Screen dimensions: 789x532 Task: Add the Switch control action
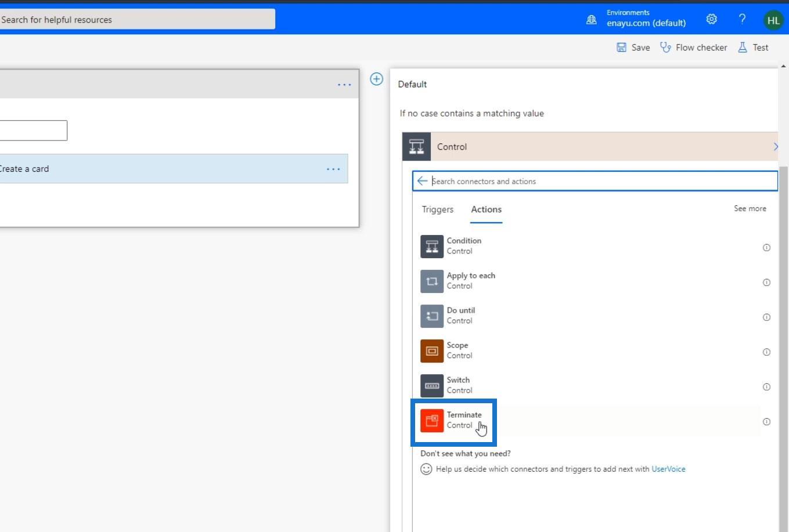(x=457, y=385)
